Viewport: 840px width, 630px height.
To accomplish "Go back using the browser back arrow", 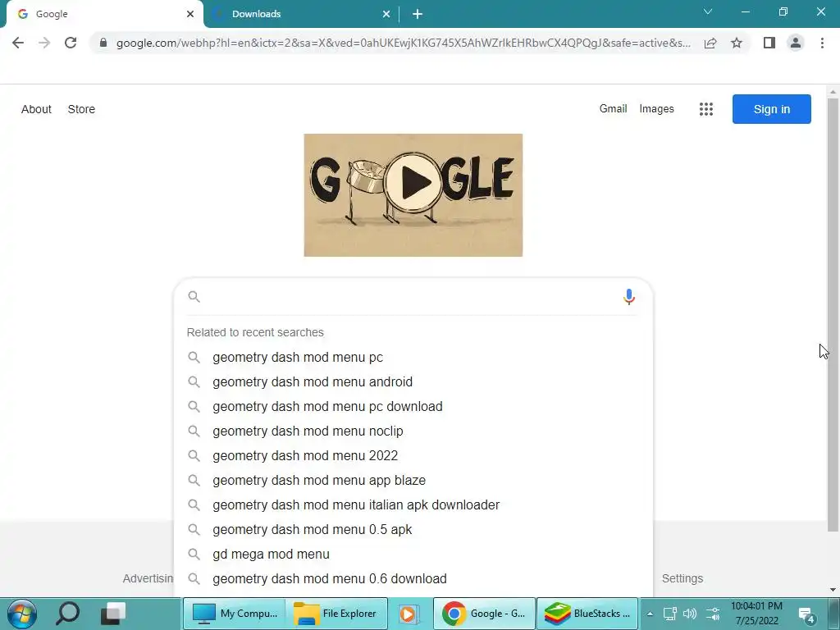I will (x=18, y=43).
